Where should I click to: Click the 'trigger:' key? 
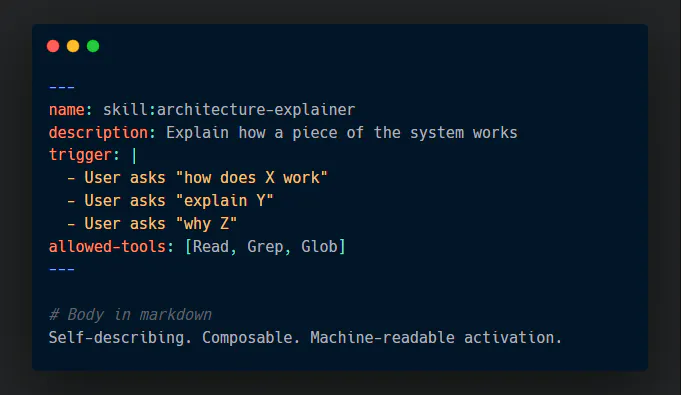(x=84, y=155)
